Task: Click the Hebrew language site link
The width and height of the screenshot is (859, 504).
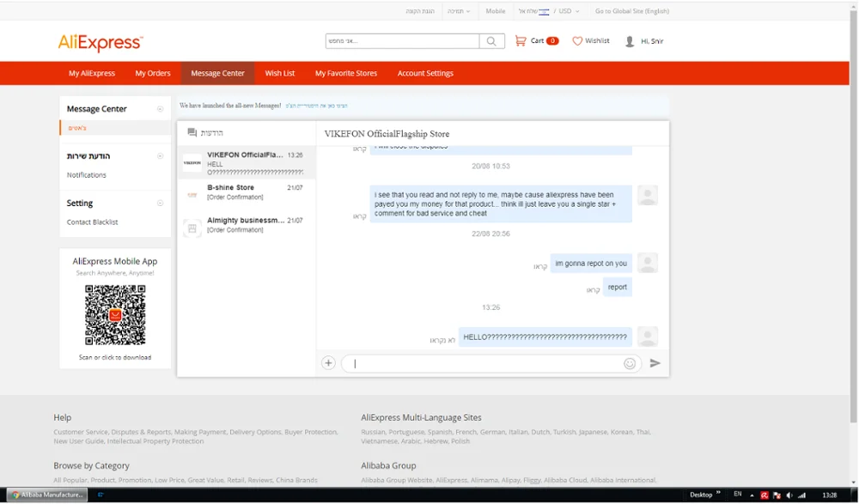Action: (x=435, y=441)
